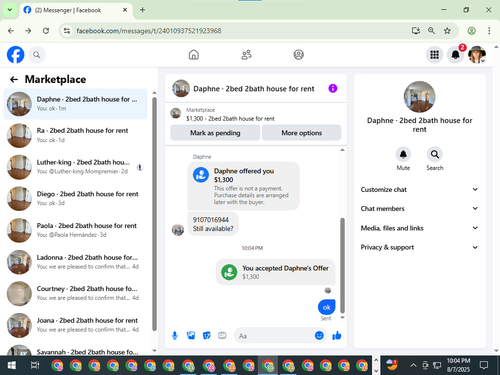Mute the Daphne conversation
This screenshot has height=375, width=500.
[403, 154]
